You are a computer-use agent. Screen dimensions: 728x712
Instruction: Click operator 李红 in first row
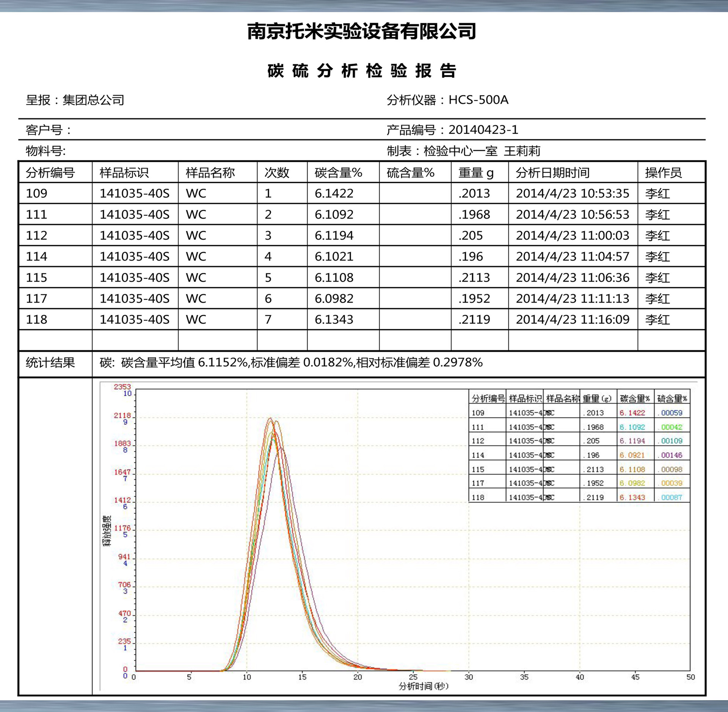coord(657,194)
